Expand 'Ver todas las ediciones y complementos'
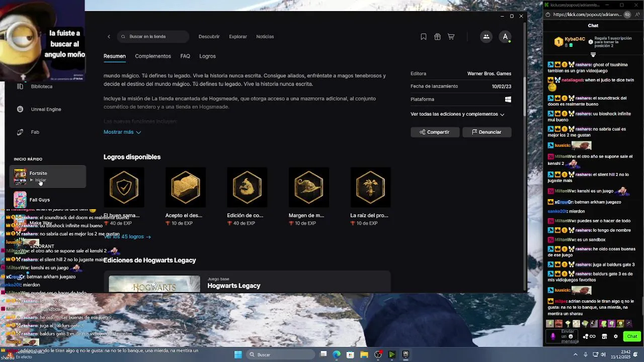Viewport: 644px width, 362px height. (457, 114)
